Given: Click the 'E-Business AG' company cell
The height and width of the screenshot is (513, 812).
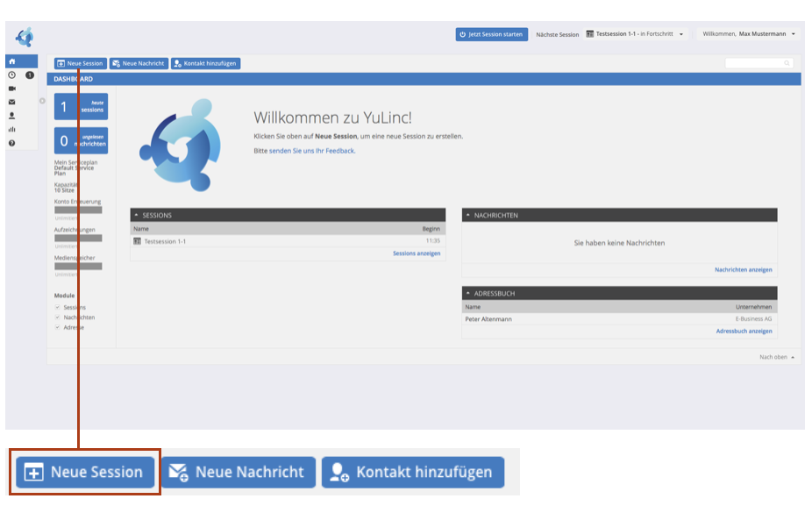Looking at the screenshot, I should [x=753, y=319].
